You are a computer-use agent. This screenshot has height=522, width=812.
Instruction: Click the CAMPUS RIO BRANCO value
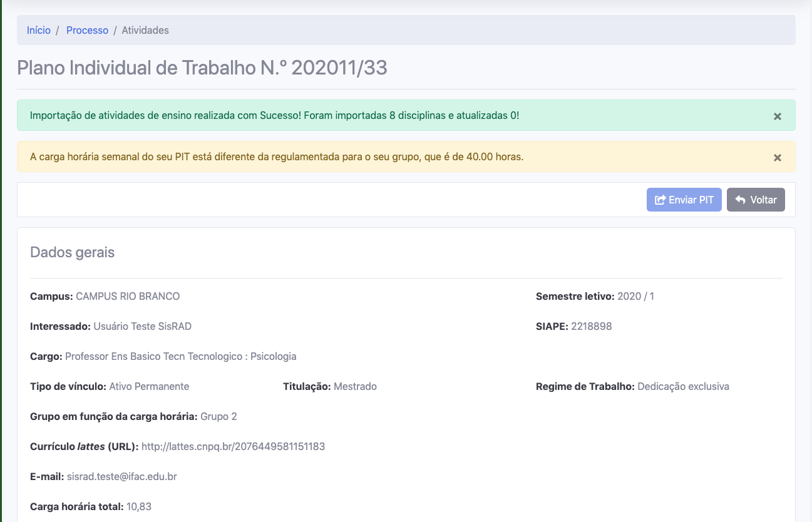[128, 296]
